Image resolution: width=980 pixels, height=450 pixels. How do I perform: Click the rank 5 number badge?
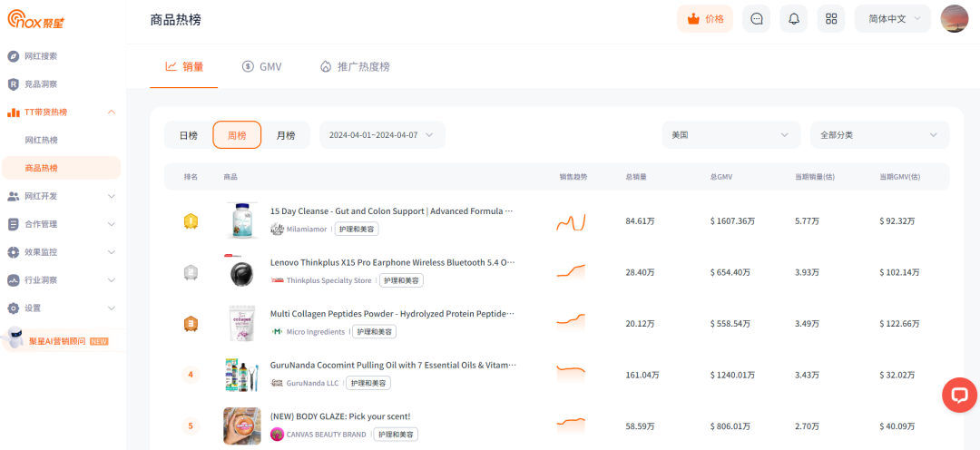click(x=191, y=426)
